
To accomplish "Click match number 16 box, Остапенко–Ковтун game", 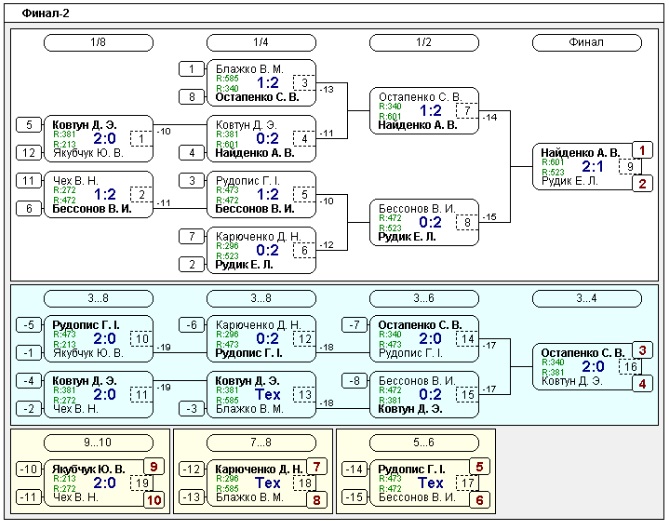I will pos(630,367).
